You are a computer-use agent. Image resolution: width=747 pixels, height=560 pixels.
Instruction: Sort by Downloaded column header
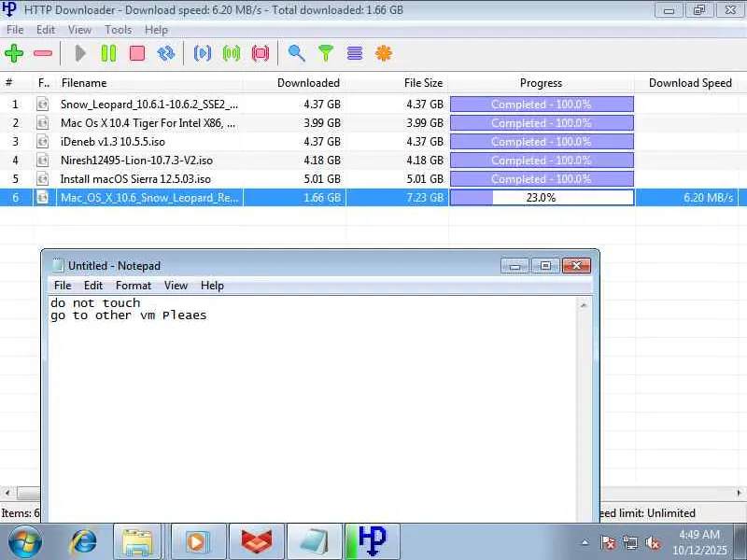(294, 83)
